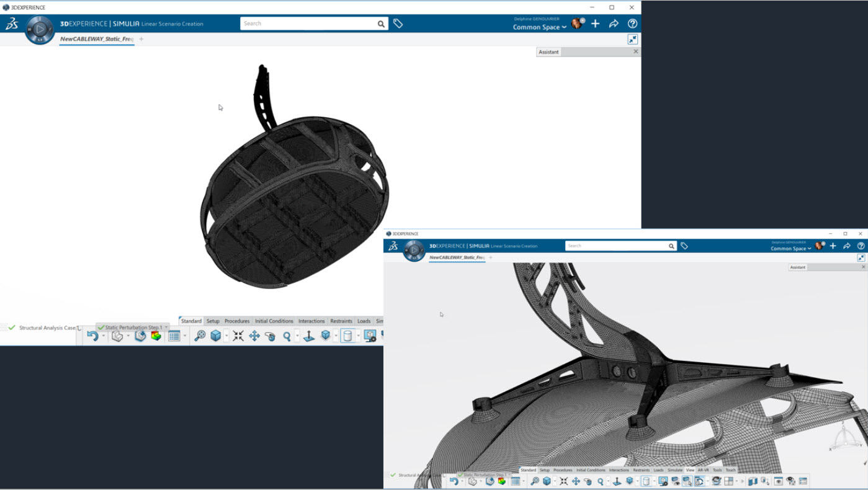Select the NewCABLEWAY_Static_Freq document tab in larger window
The image size is (868, 490).
tap(96, 39)
